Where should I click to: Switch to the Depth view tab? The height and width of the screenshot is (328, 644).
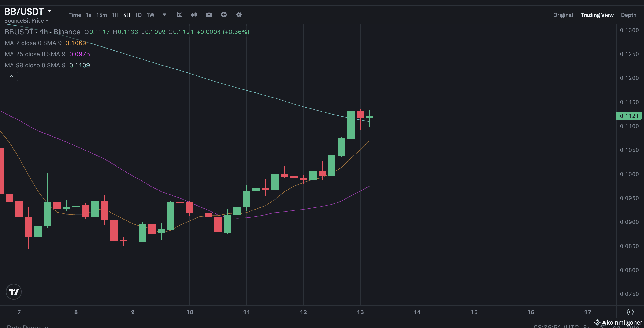coord(629,15)
